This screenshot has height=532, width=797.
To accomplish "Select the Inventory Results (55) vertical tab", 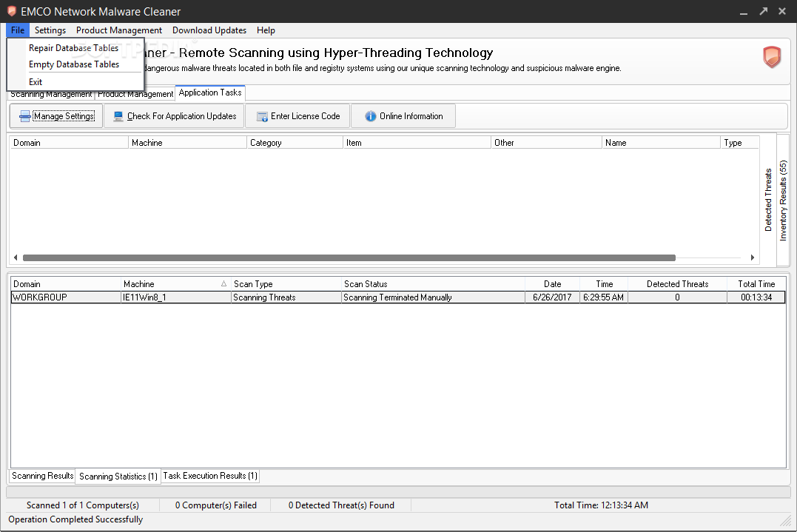I will (x=783, y=200).
